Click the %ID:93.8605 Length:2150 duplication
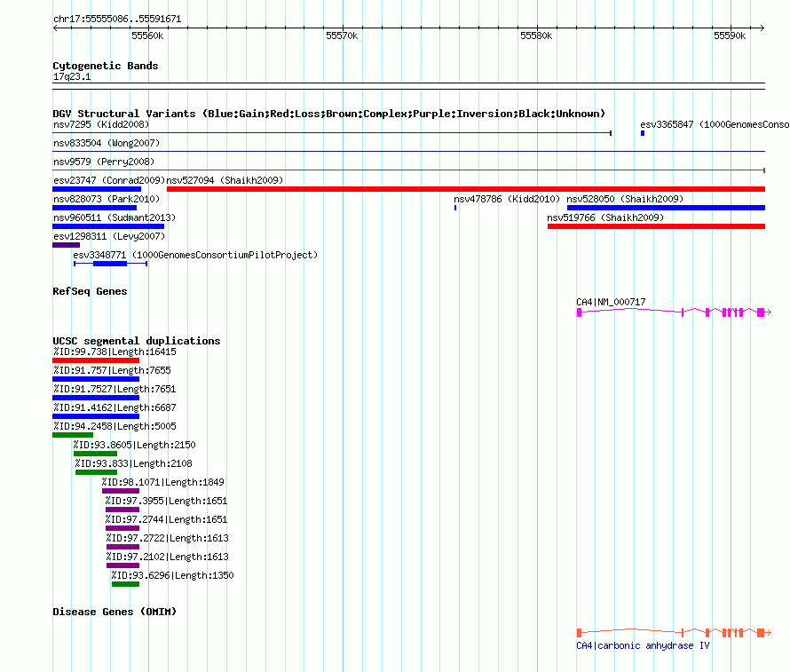 coord(95,454)
